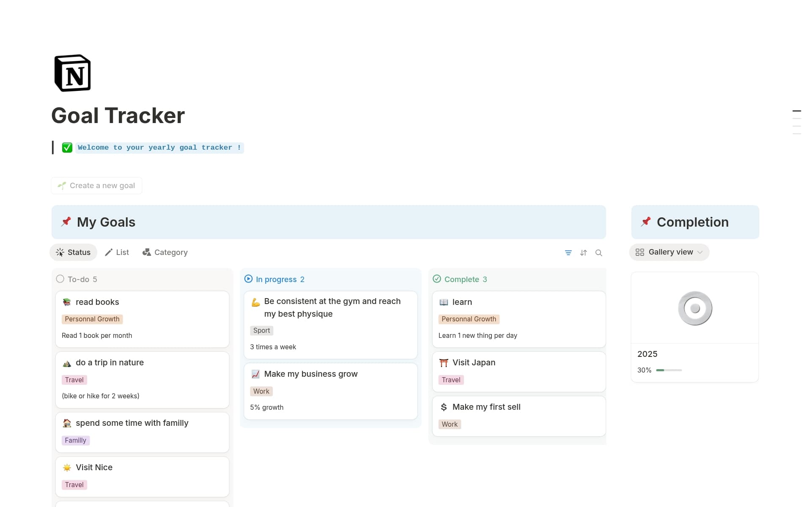
Task: Click the sort arrows icon on My Goals board
Action: click(583, 252)
